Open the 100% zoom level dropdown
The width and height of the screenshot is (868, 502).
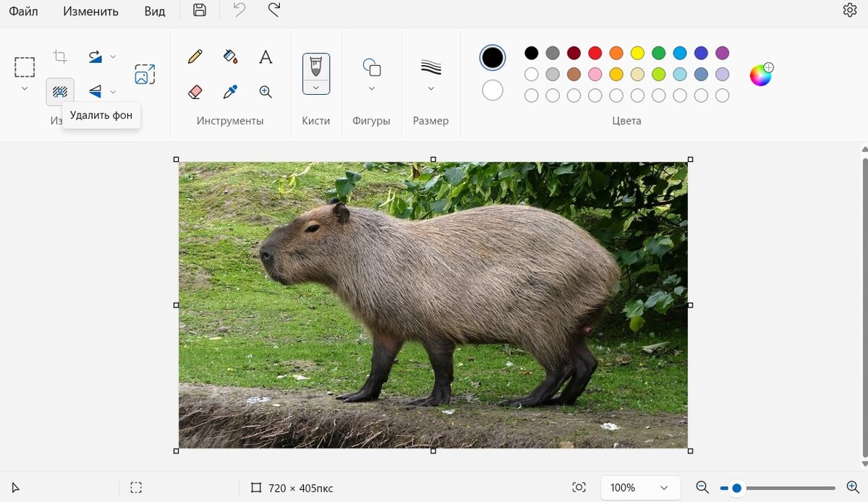coord(640,488)
